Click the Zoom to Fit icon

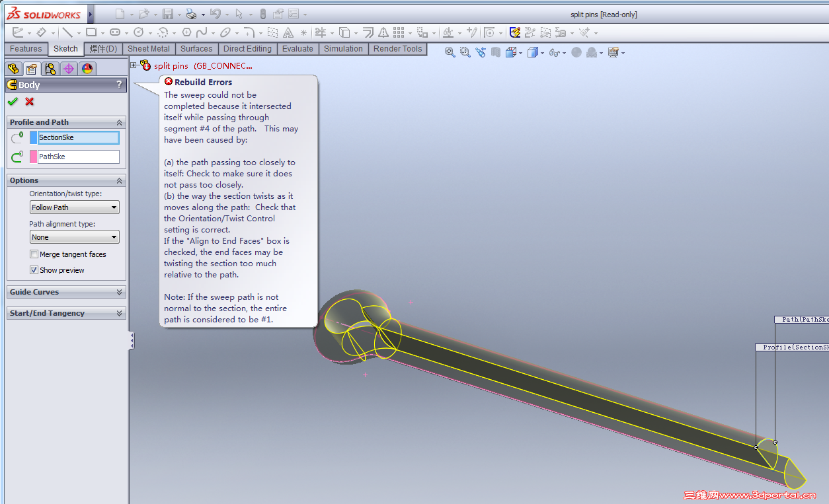tap(450, 52)
